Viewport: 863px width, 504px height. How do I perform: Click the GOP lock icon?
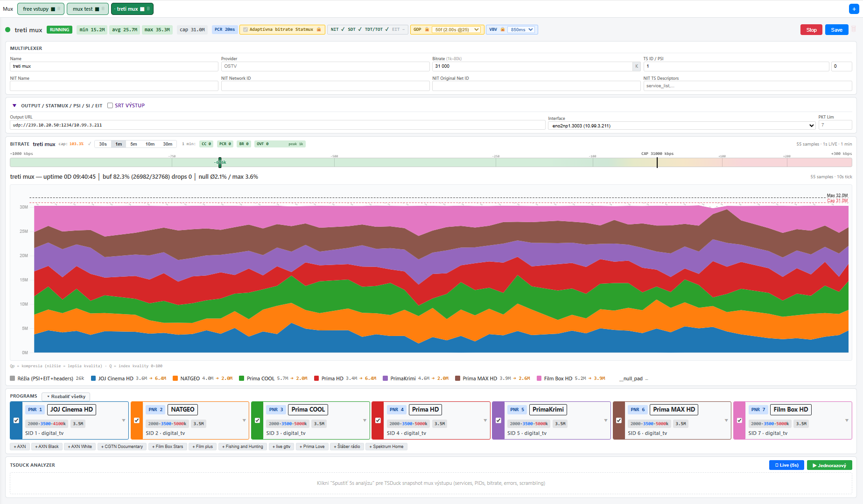click(427, 29)
